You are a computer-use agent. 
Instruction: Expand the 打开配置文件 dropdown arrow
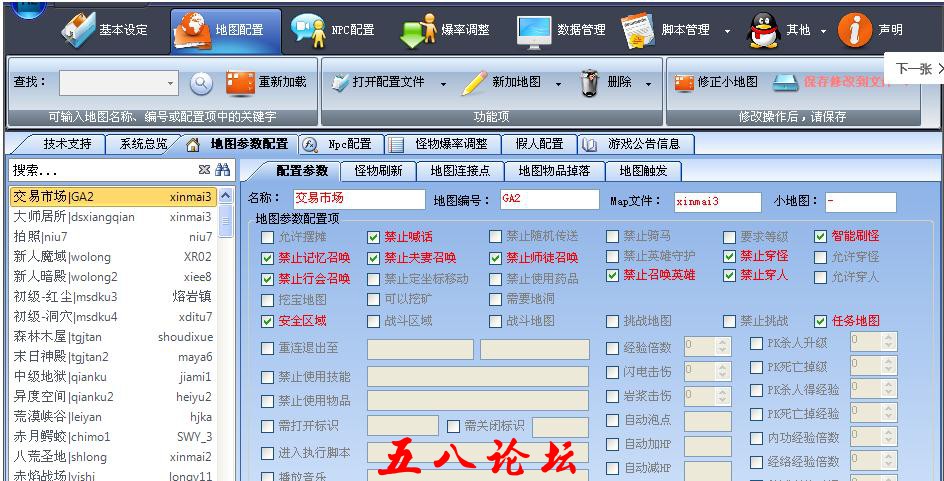click(443, 84)
